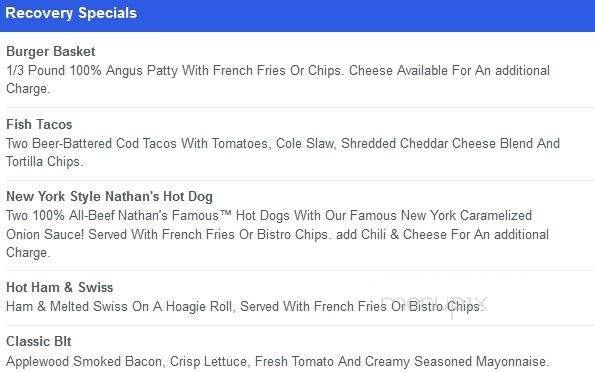Click the Burger Basket description about Angus Patty
Image resolution: width=595 pixels, height=372 pixels.
[x=278, y=79]
